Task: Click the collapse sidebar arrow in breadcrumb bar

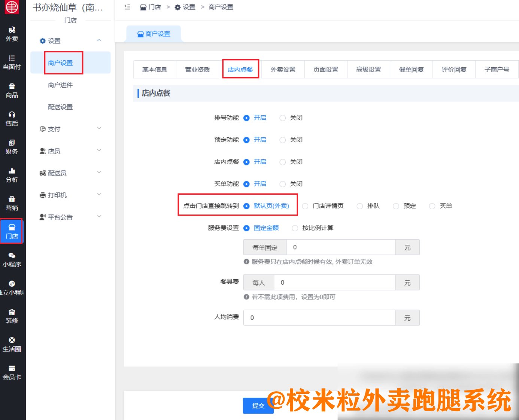Action: coord(127,7)
